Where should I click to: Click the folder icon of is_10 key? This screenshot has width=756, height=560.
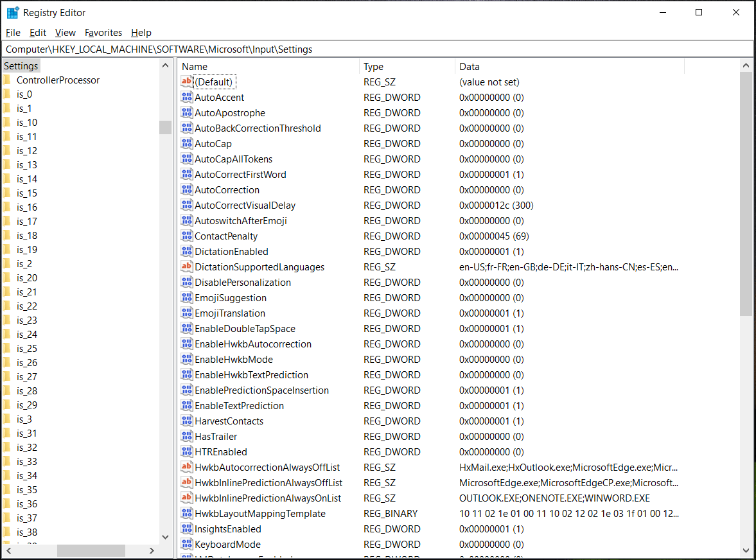(x=7, y=123)
